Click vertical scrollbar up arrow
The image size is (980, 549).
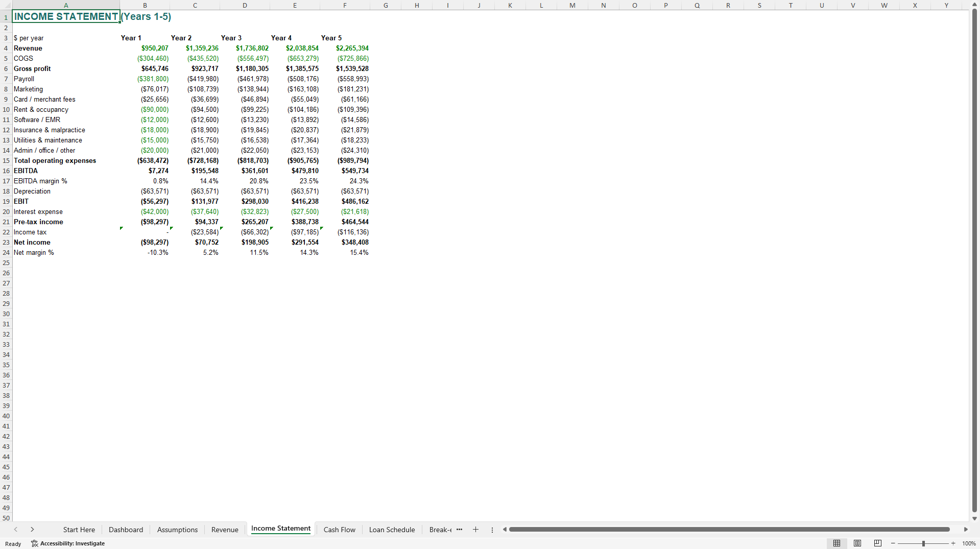(974, 5)
